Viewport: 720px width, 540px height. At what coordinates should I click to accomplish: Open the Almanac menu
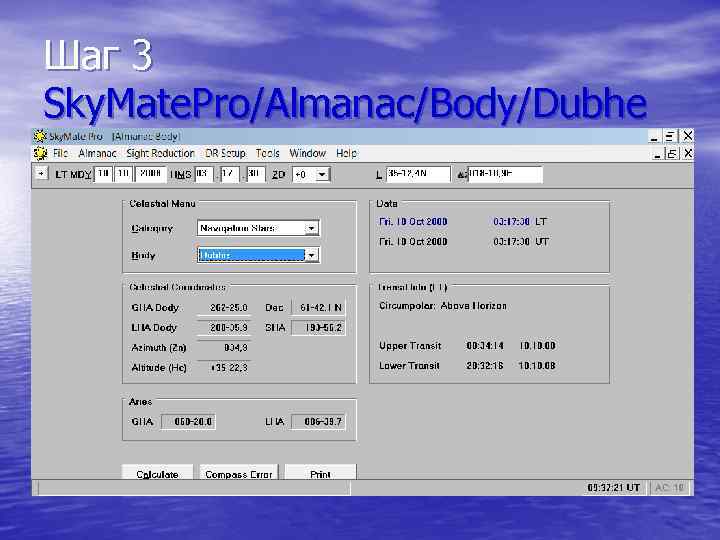pyautogui.click(x=97, y=153)
